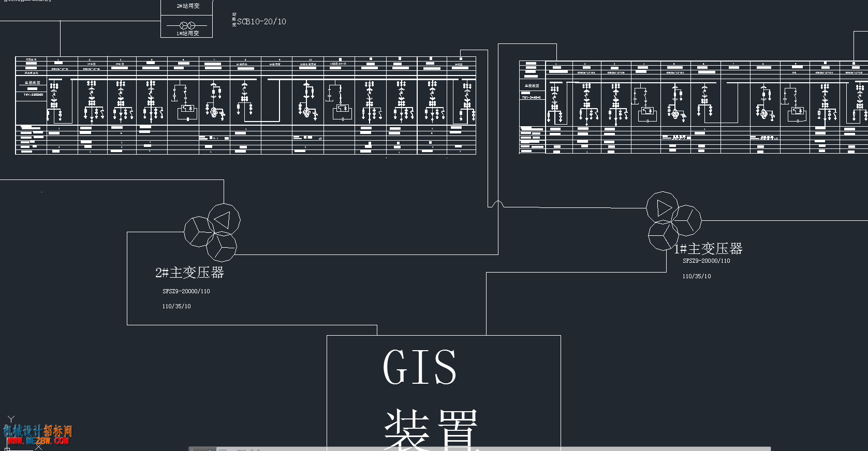Click SFSZ9-20000/110 under 1#主变压器

pos(707,261)
